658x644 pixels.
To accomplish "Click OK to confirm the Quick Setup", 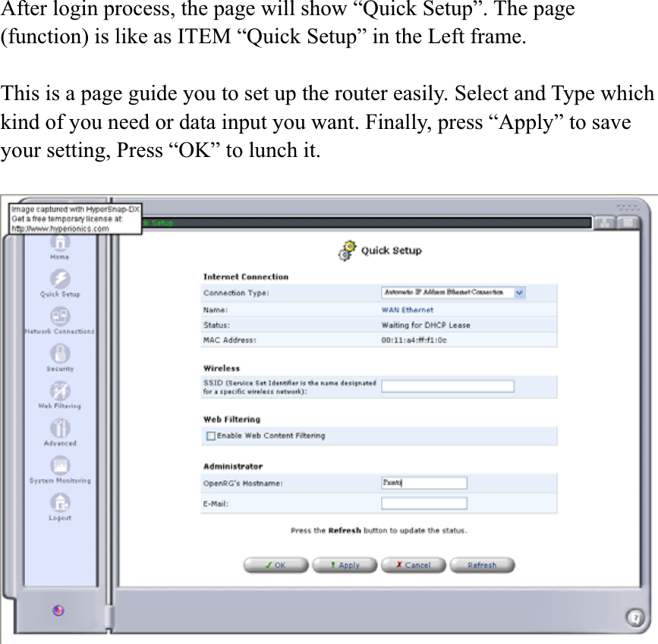I will pos(275,564).
